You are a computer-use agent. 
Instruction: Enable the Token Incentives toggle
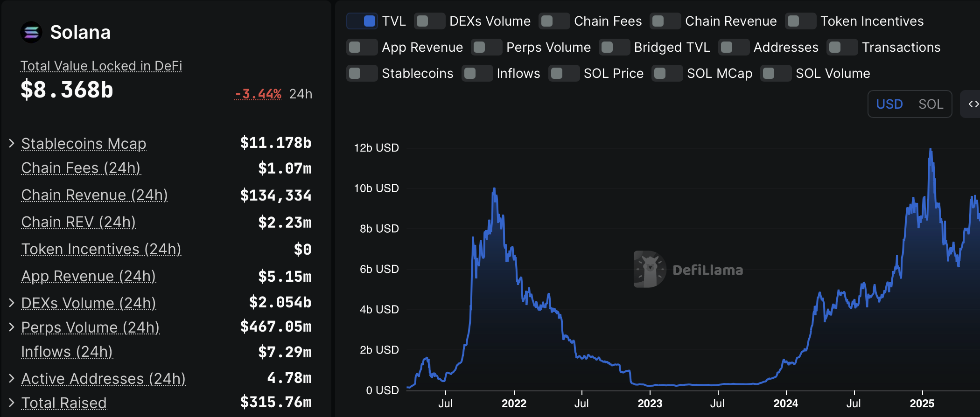click(x=801, y=21)
